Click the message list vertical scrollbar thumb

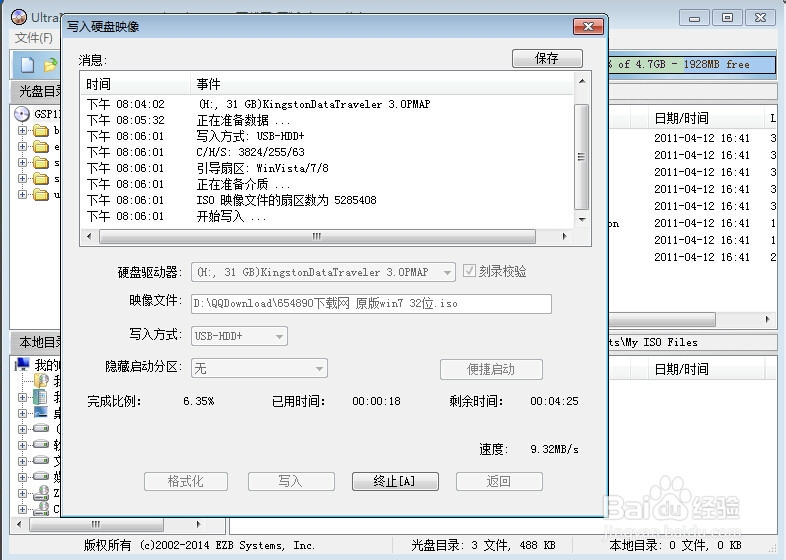tap(581, 156)
